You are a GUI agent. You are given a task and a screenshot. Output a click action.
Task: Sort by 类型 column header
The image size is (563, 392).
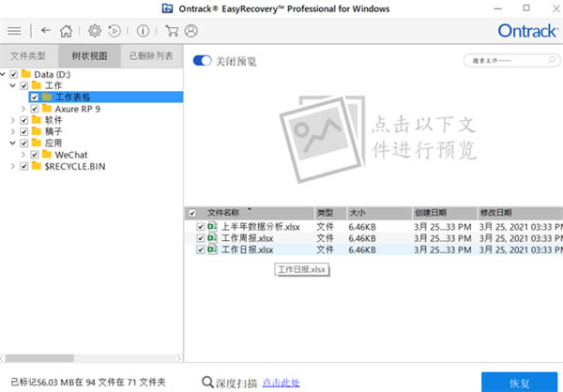click(x=330, y=213)
